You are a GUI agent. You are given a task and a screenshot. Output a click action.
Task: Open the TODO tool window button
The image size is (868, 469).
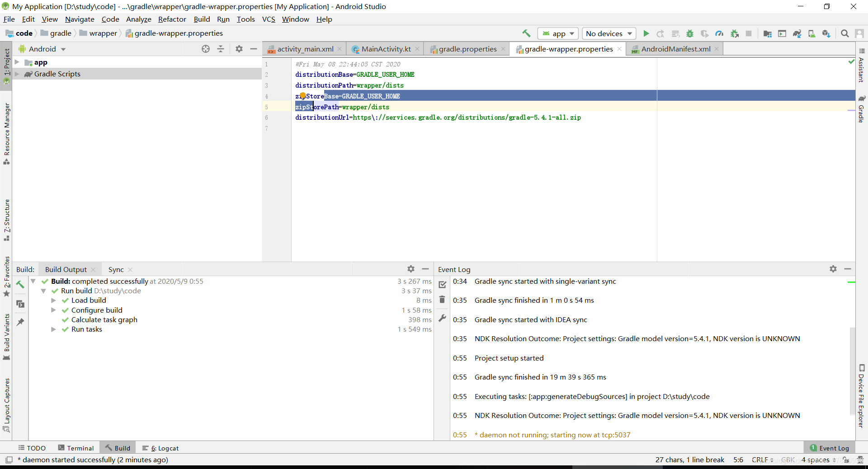pos(32,448)
